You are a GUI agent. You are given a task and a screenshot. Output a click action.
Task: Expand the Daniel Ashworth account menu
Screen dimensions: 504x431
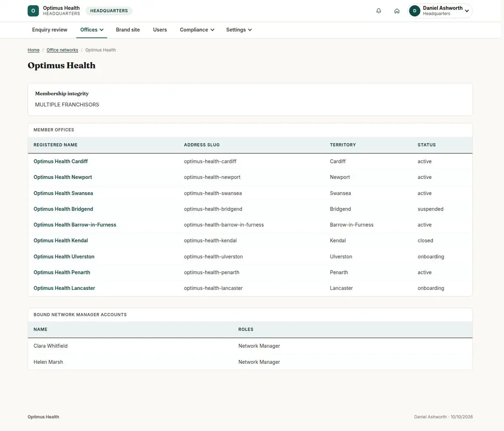pyautogui.click(x=441, y=11)
